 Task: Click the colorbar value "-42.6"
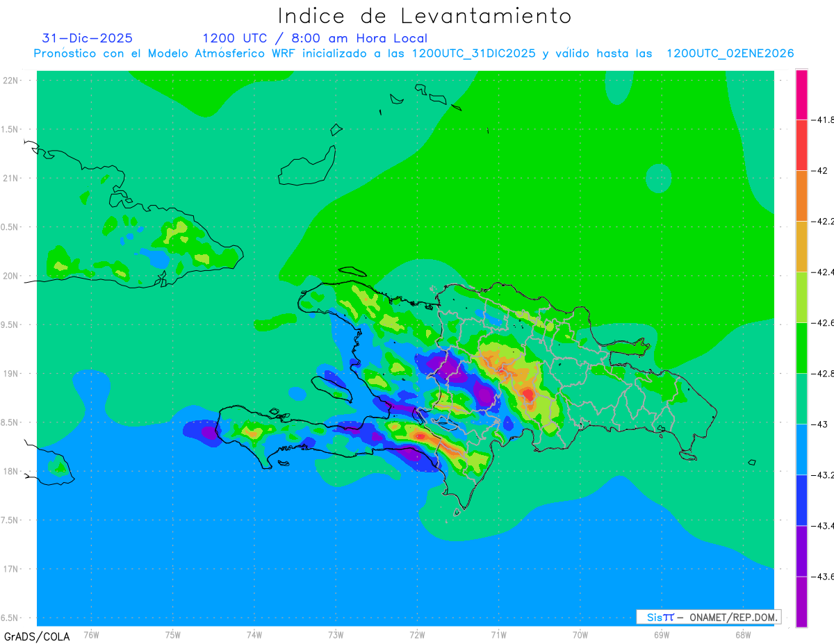click(x=823, y=322)
